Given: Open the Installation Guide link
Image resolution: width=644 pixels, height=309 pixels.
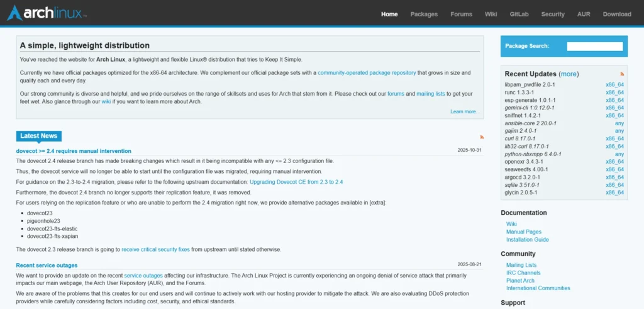Looking at the screenshot, I should (527, 240).
